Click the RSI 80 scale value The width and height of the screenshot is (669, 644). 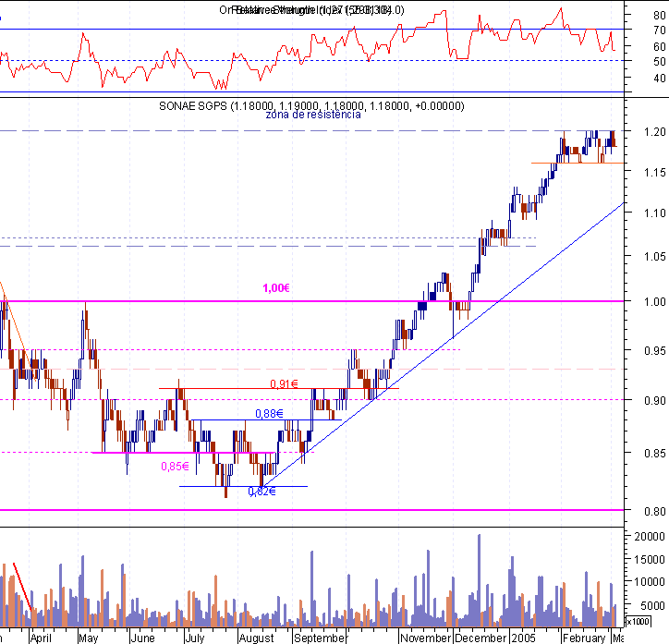point(659,15)
